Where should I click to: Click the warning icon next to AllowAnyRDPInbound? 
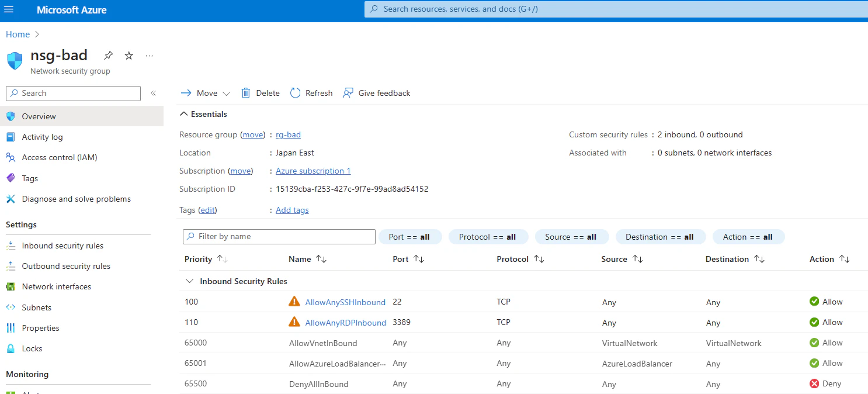[x=294, y=322]
